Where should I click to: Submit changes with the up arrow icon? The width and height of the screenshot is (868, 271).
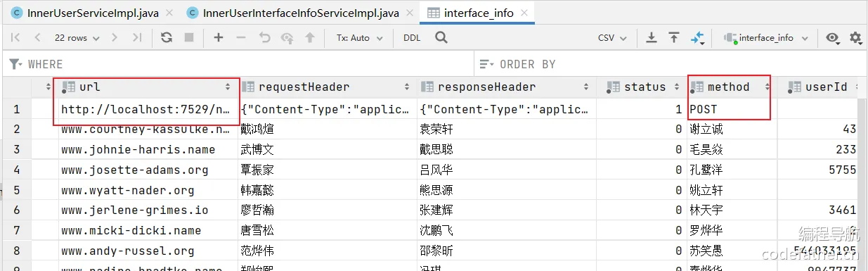click(309, 38)
